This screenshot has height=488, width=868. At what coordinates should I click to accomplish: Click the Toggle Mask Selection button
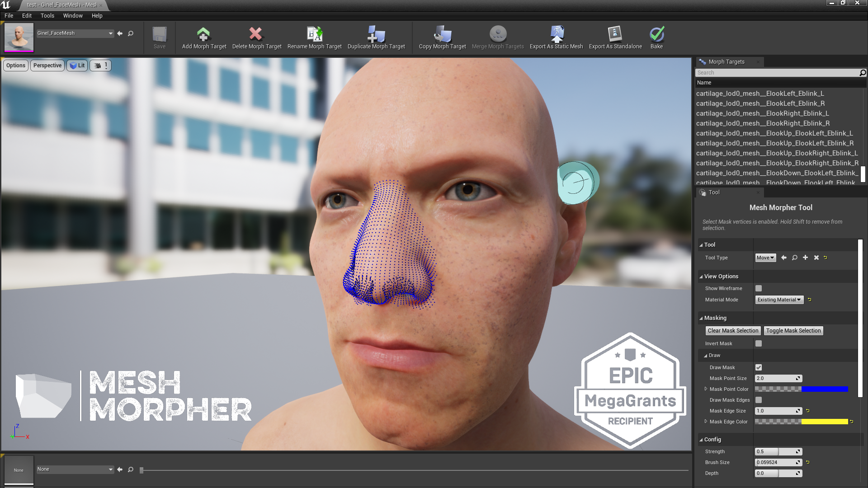coord(793,331)
